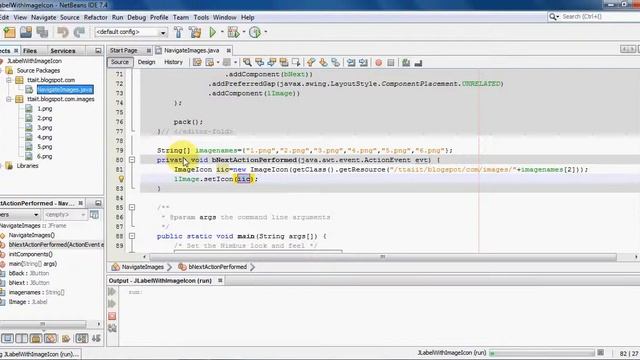Click in the Search input field
This screenshot has height=360, width=640.
[598, 17]
